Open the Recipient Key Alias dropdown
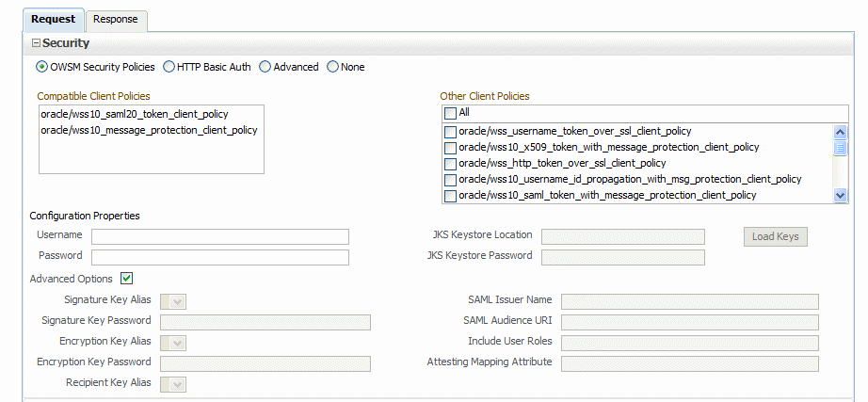Screen dimensions: 868x402 (173, 384)
